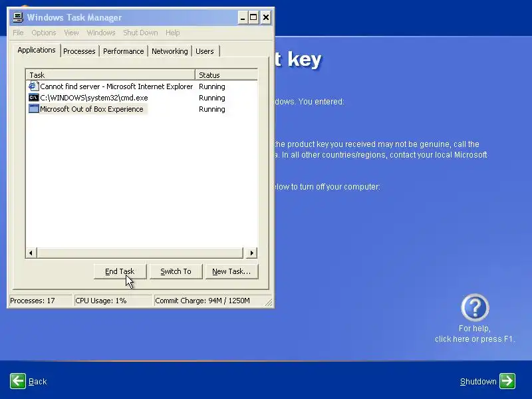
Task: Click 'For help, click here or press F1' text
Action: pos(475,334)
